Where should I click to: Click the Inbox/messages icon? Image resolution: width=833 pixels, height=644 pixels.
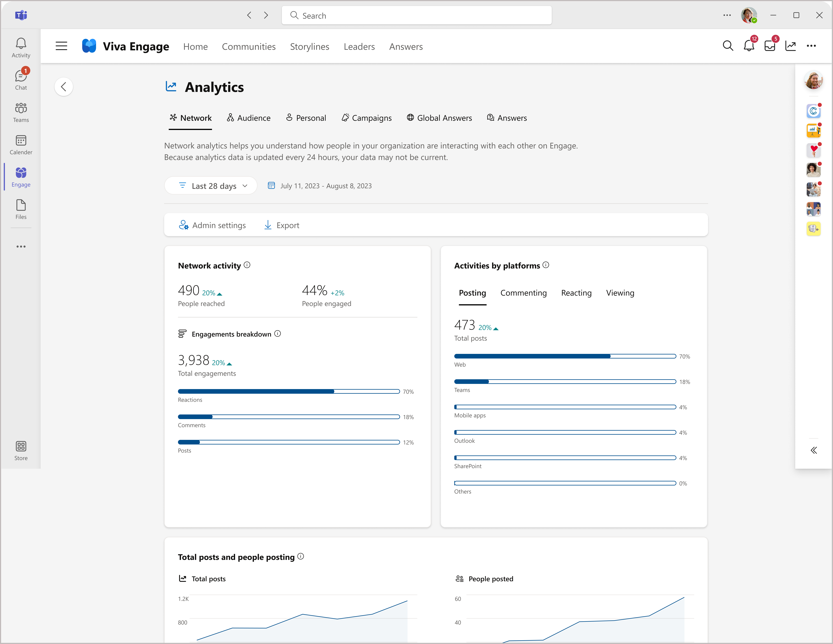click(770, 46)
